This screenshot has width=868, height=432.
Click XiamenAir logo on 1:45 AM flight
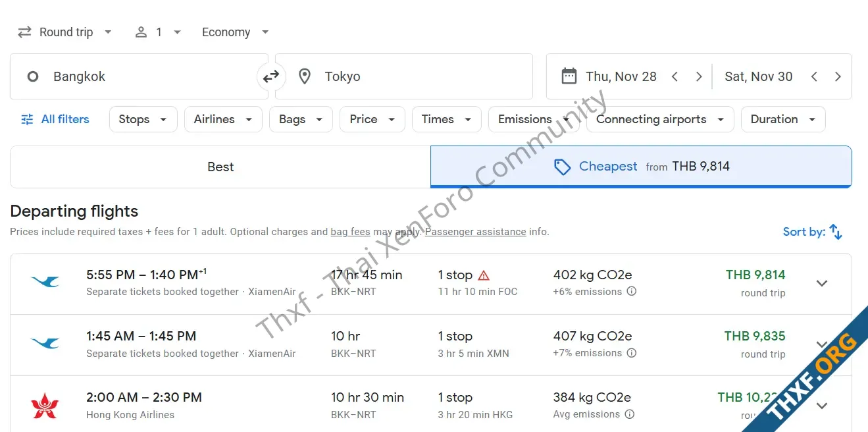(x=45, y=344)
